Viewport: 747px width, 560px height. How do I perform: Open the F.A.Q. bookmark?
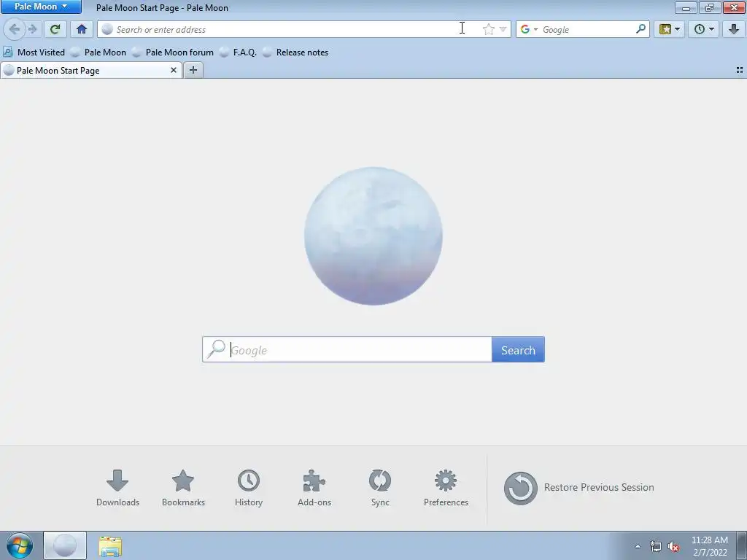(239, 52)
